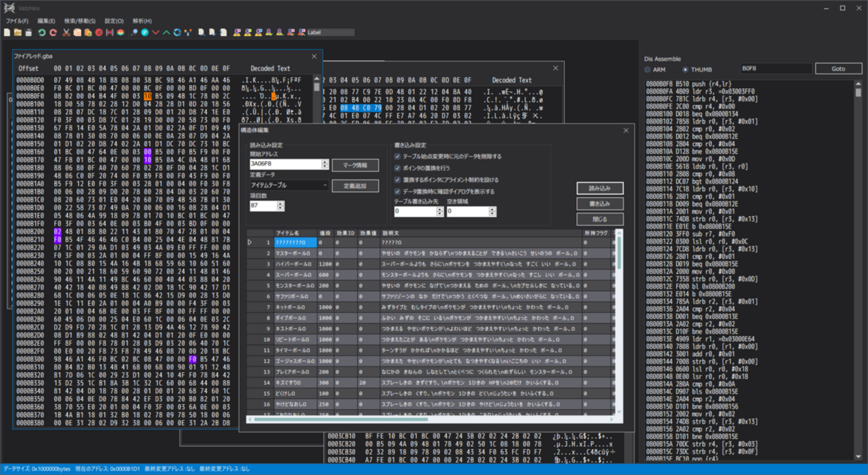Click the item table horizontal scrollbar thumb
This screenshot has width=868, height=475.
341,419
